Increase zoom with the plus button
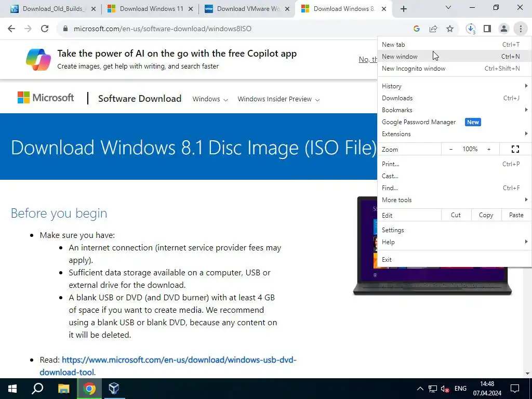 (489, 149)
